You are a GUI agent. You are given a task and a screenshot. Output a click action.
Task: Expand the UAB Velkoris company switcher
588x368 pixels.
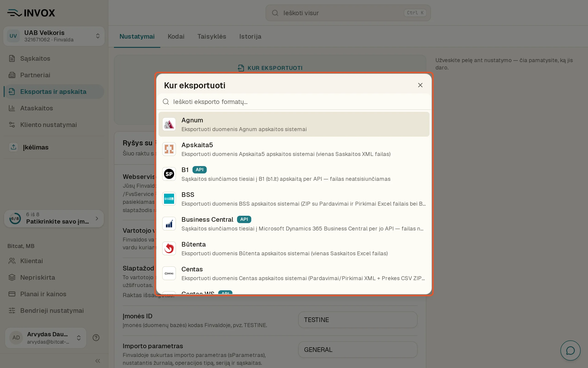click(54, 36)
